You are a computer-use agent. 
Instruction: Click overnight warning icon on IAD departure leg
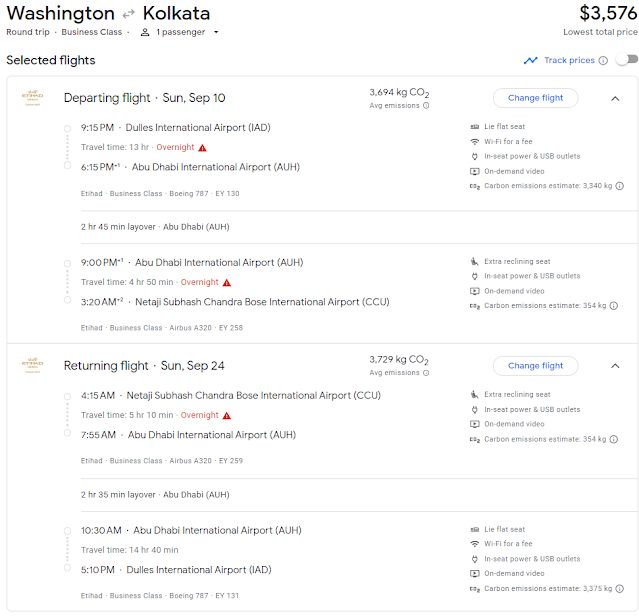click(x=203, y=147)
